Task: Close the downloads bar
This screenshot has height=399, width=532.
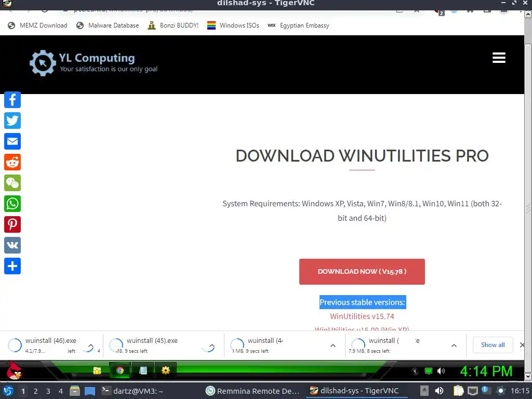Action: pyautogui.click(x=522, y=345)
